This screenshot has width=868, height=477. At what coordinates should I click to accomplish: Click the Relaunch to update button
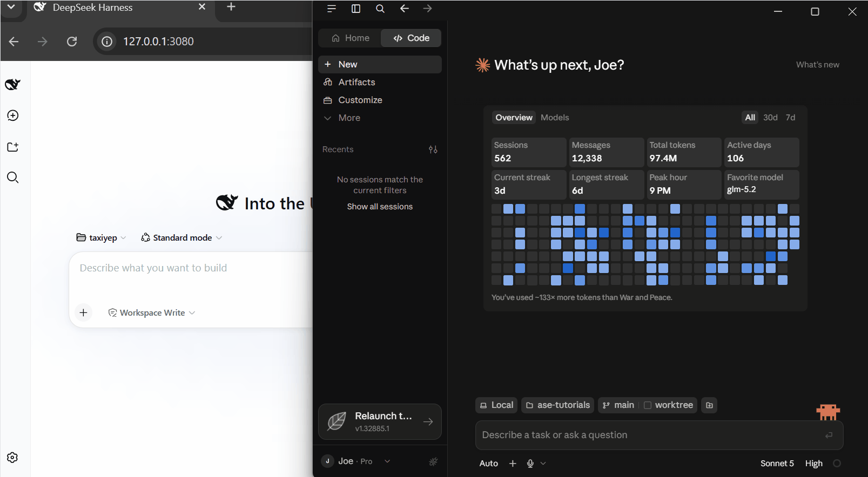[380, 421]
